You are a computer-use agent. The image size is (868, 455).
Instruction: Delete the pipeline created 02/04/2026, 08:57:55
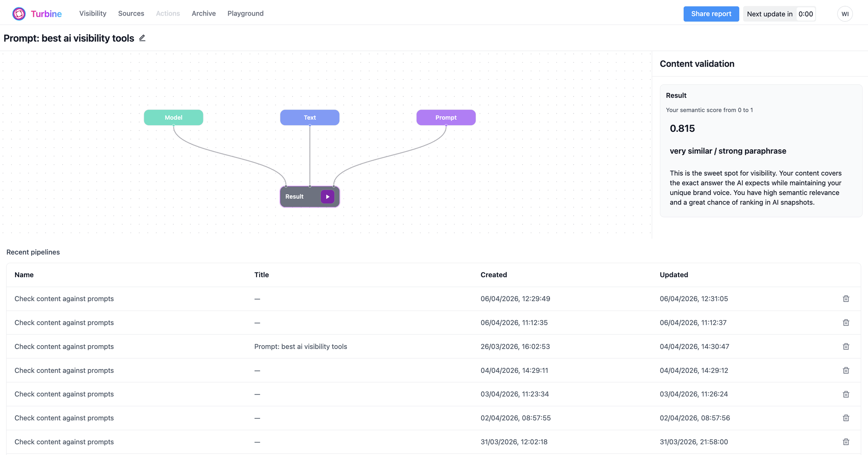pos(846,418)
